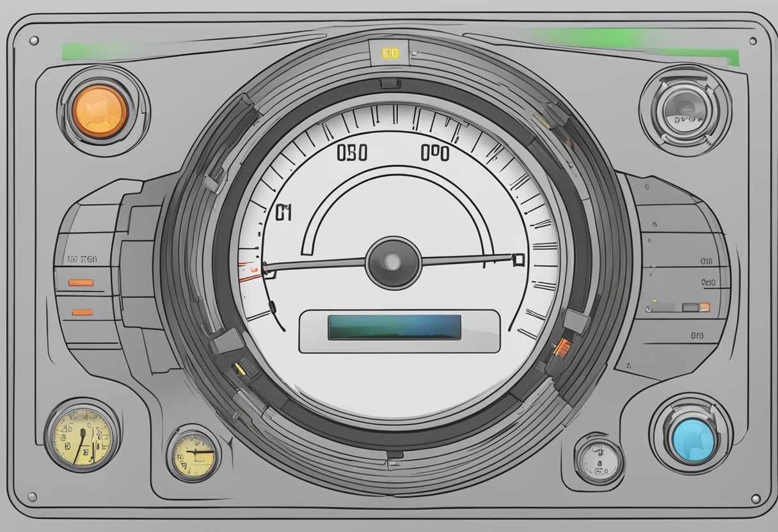The height and width of the screenshot is (532, 778).
Task: Click the center hub of the speedometer
Action: click(x=393, y=262)
